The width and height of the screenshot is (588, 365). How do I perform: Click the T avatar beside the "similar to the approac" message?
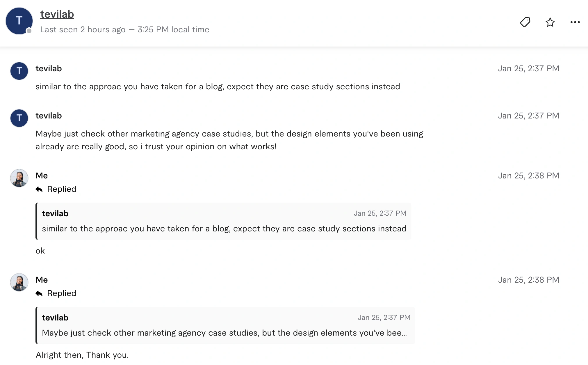click(19, 71)
